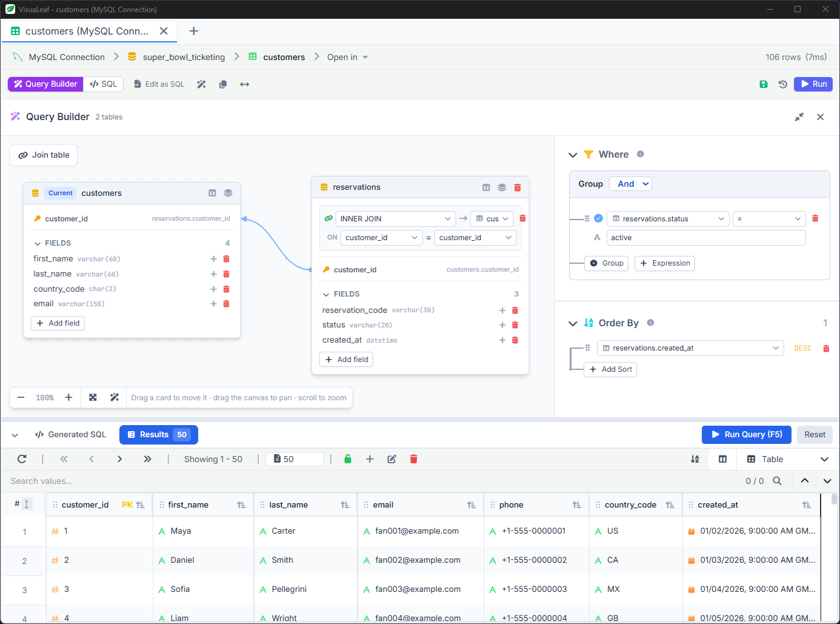Open the INNER JOIN type dropdown
Viewport: 840px width, 624px height.
point(395,218)
